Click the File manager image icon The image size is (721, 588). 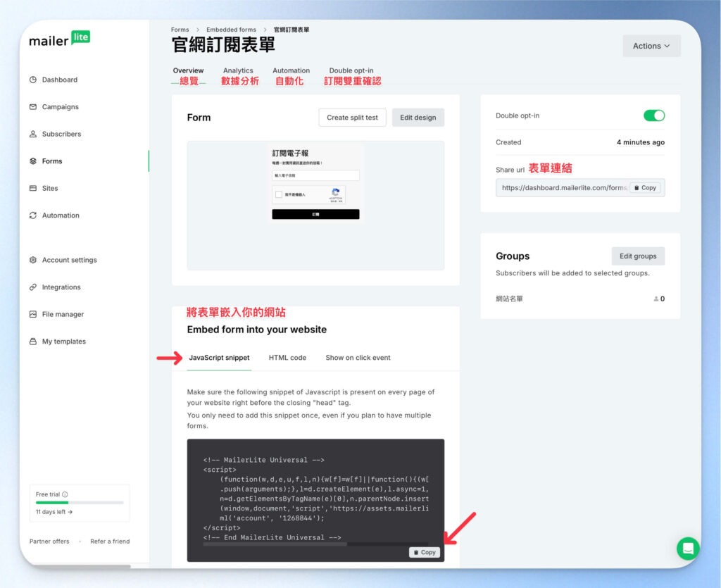click(33, 314)
